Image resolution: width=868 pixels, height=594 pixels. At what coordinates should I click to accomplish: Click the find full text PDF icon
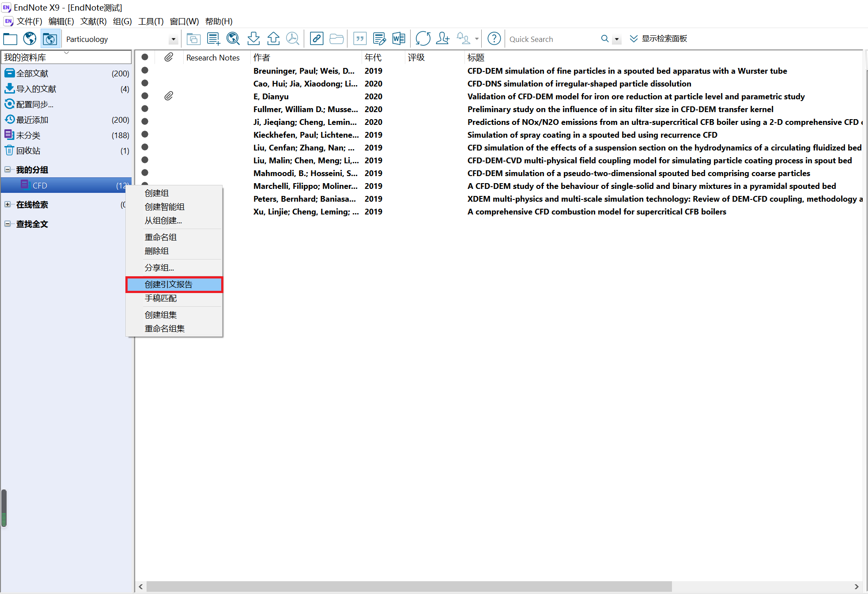tap(292, 39)
